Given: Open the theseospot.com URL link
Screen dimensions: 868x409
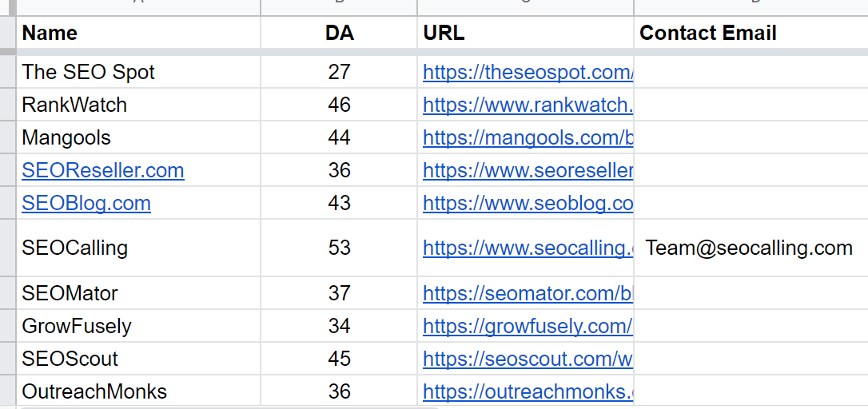Looking at the screenshot, I should 528,72.
